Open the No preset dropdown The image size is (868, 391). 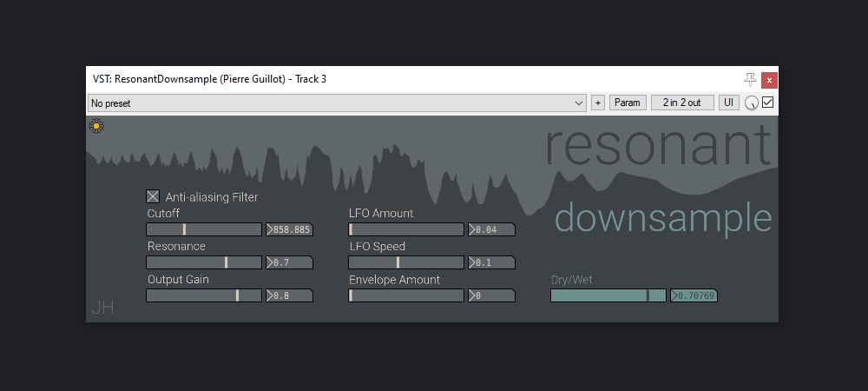337,103
